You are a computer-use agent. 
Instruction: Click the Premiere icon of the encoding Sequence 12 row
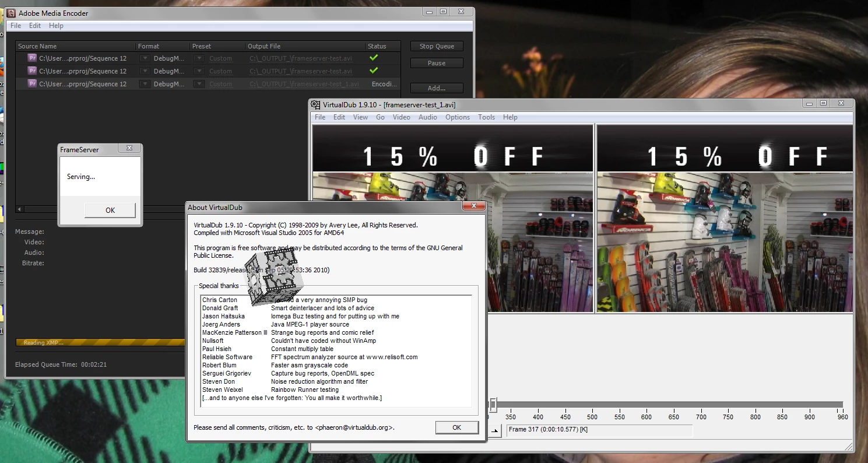click(33, 83)
